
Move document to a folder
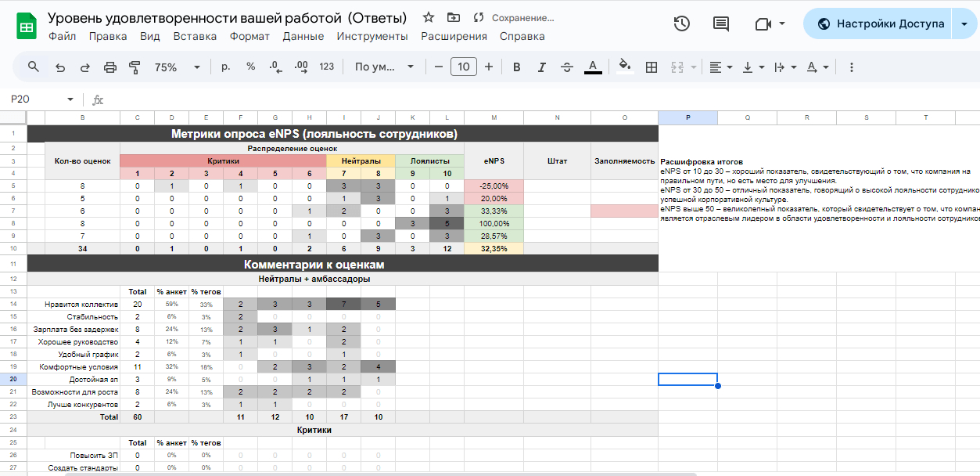tap(454, 17)
